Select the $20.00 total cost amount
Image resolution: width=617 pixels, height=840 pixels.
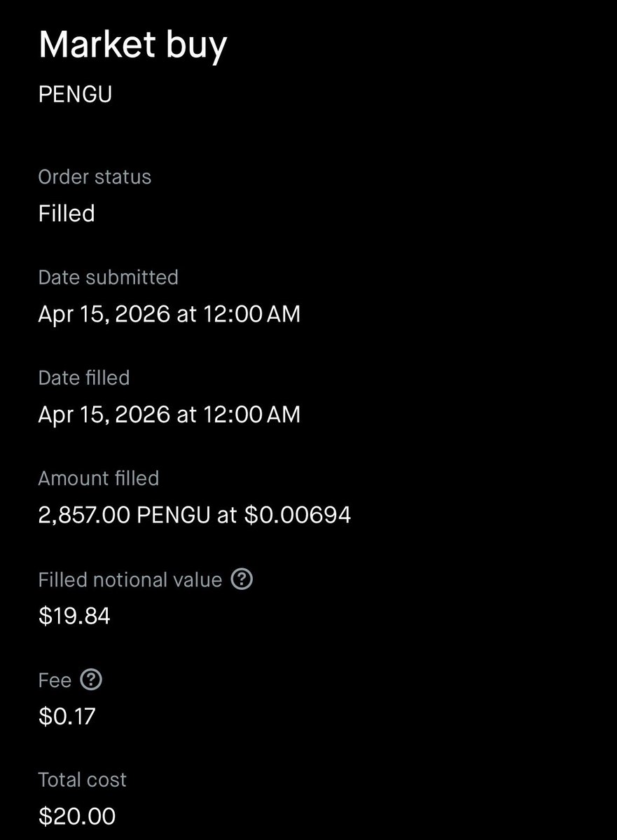coord(77,816)
